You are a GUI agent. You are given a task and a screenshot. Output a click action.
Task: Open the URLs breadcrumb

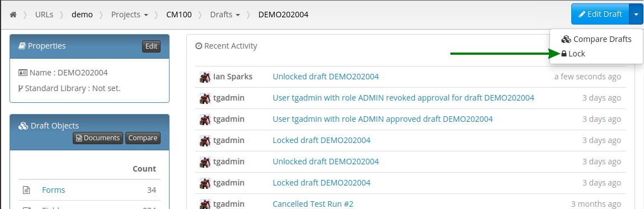pos(44,15)
